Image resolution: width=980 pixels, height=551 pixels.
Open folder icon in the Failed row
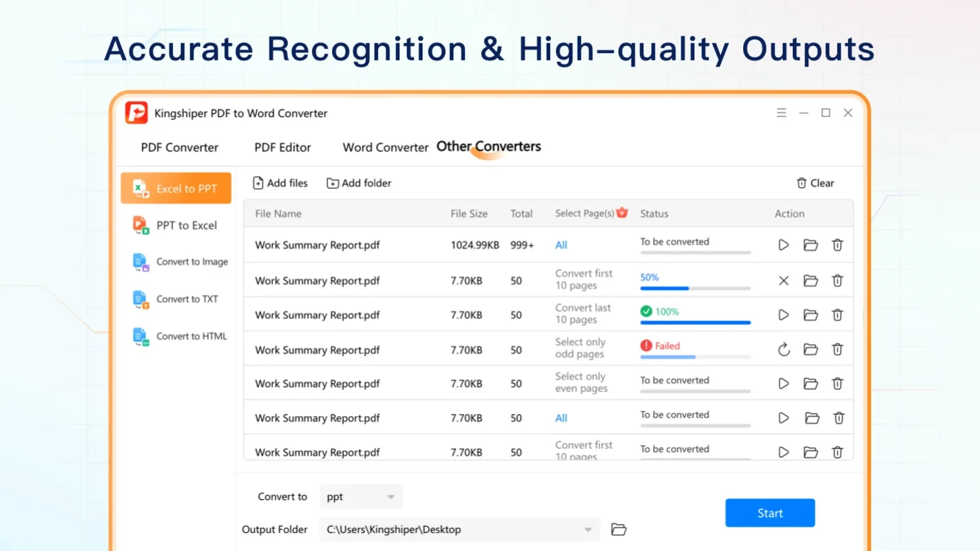pos(811,349)
